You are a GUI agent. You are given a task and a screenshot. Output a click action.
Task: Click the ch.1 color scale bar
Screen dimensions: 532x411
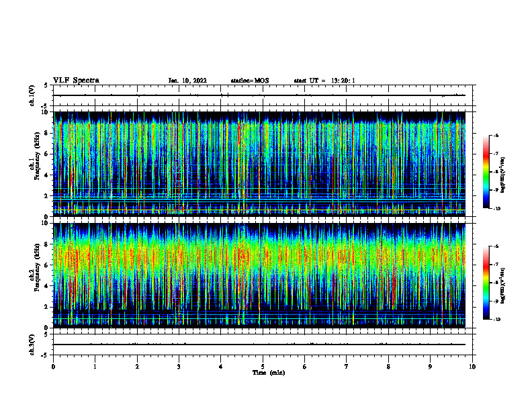pyautogui.click(x=486, y=172)
